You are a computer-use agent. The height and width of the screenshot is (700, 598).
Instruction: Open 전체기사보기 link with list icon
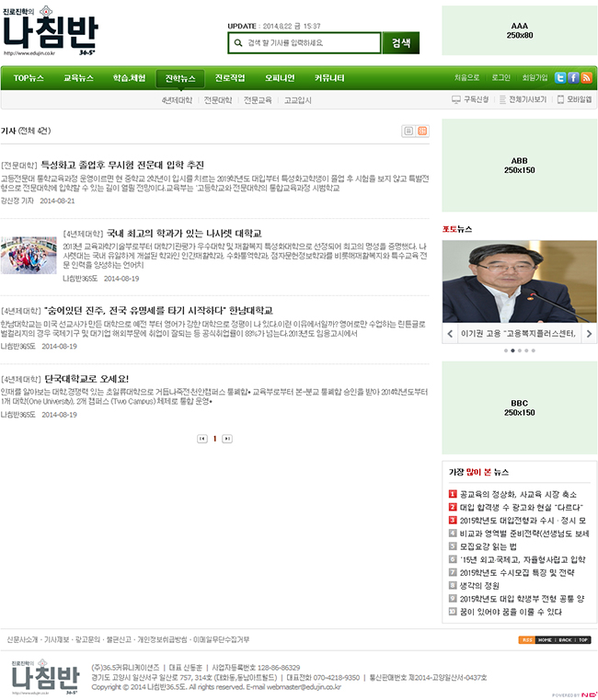click(523, 99)
